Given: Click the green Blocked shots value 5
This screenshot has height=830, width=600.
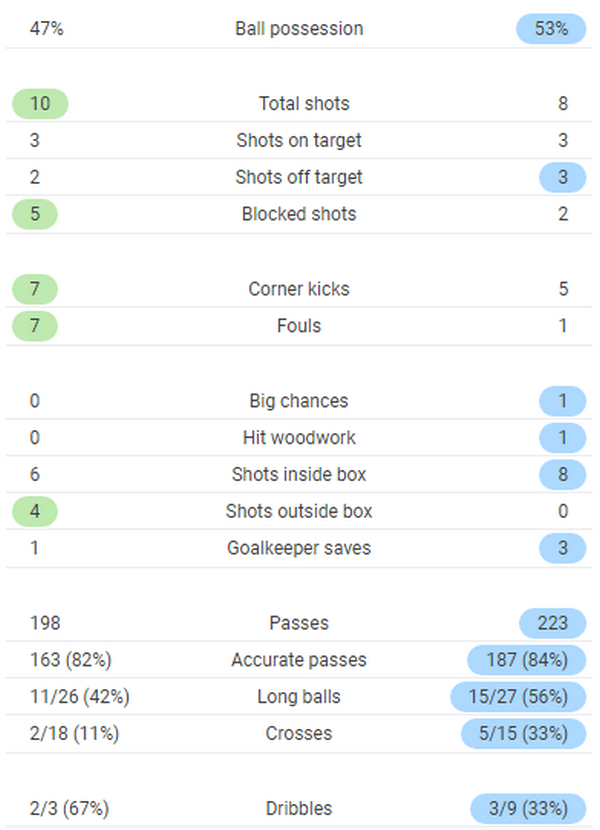Looking at the screenshot, I should (x=35, y=214).
